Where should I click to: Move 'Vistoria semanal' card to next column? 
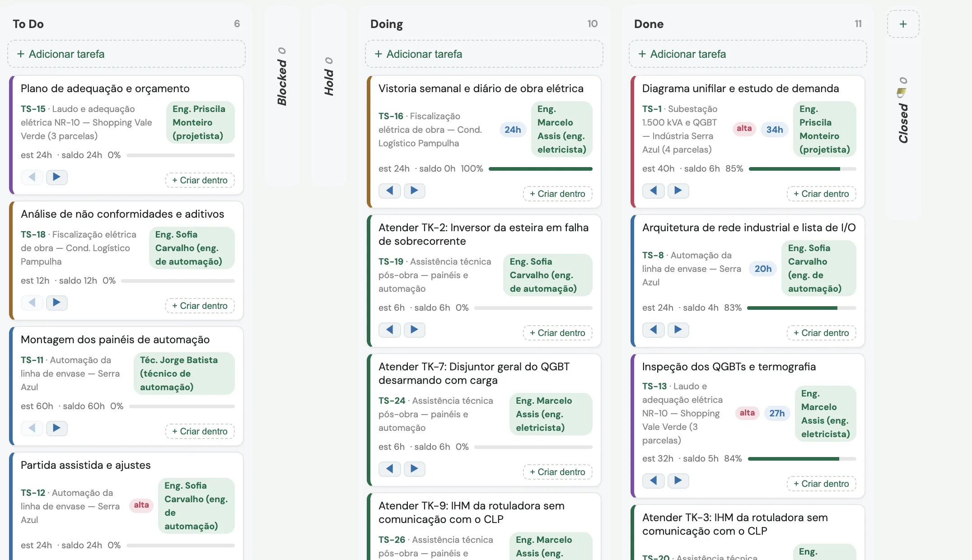(414, 191)
